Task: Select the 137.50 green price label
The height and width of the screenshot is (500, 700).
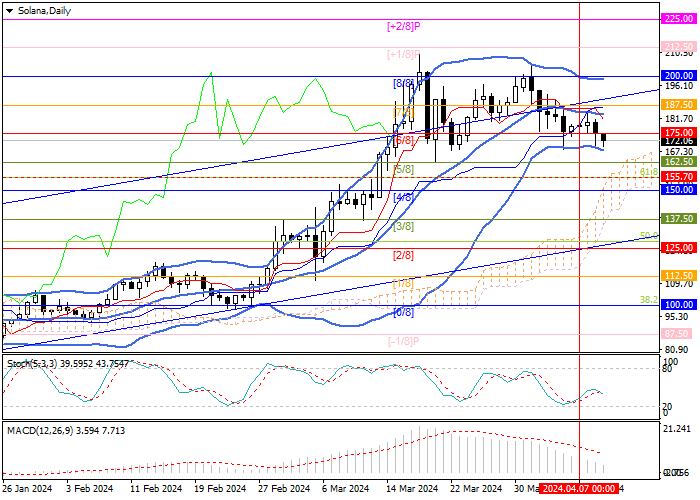Action: [679, 218]
